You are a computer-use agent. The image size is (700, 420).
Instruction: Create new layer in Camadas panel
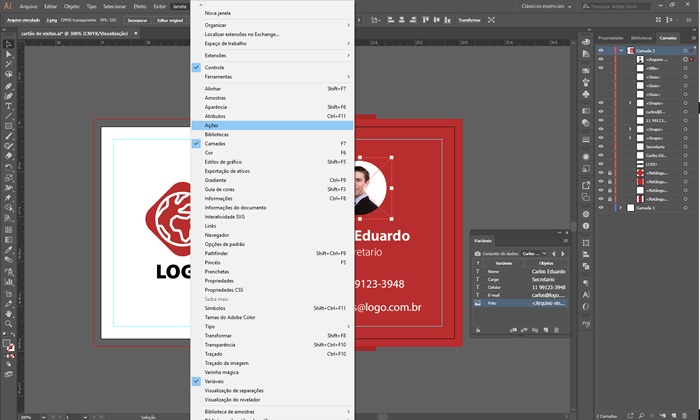pos(674,416)
